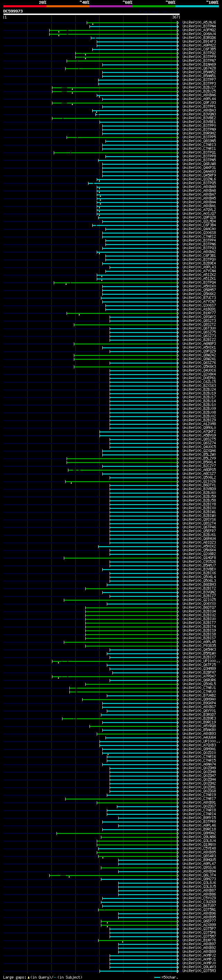This screenshot has width=222, height=980.
Task: Click hit label UniRef100_C5Y0Z9
Action: point(199,898)
